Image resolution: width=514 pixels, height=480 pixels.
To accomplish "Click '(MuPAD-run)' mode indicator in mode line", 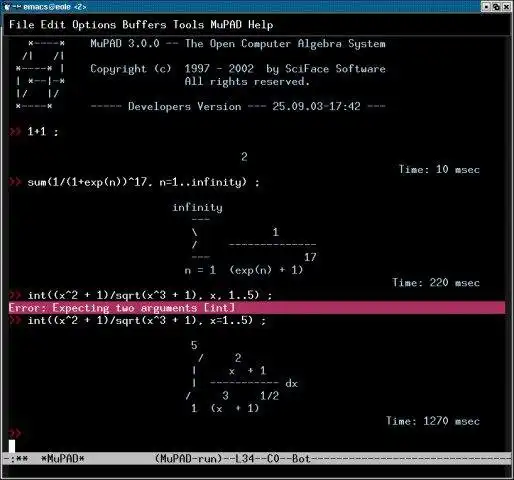I will (188, 459).
